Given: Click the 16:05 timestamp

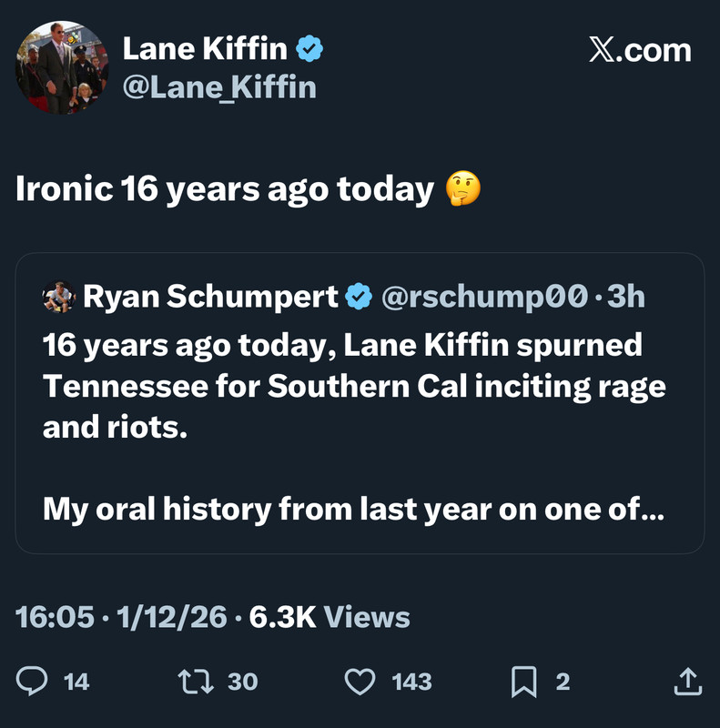Looking at the screenshot, I should pos(55,617).
